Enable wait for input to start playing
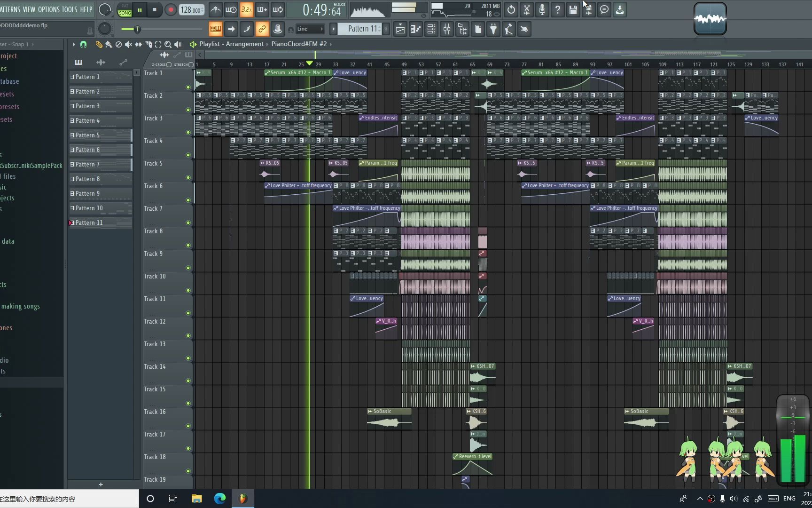The image size is (812, 508). 231,9
